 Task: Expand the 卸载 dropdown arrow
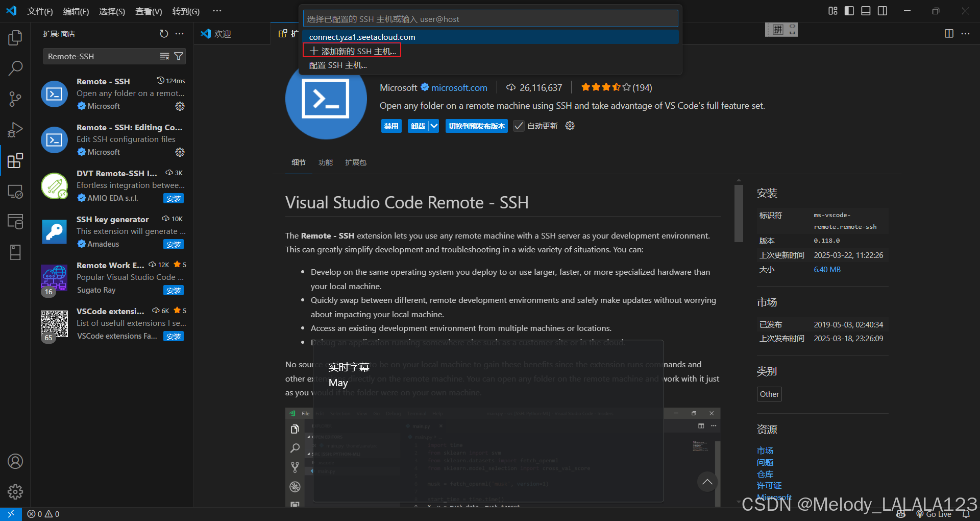click(x=434, y=126)
